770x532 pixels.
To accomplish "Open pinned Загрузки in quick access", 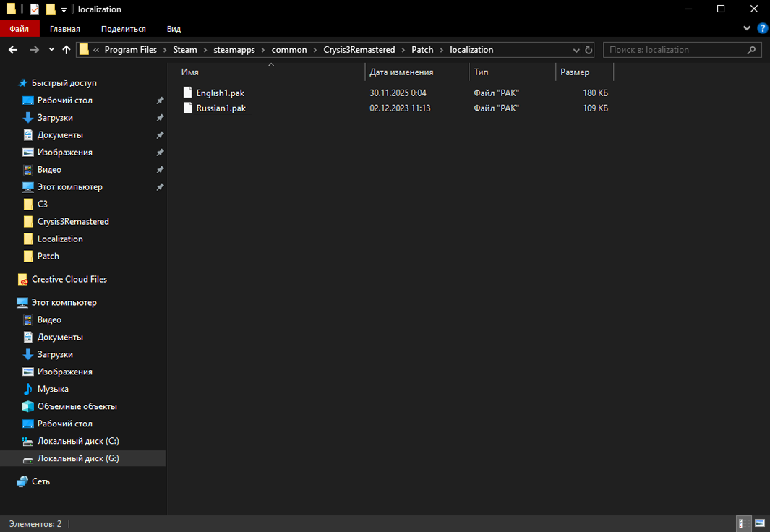I will (55, 118).
